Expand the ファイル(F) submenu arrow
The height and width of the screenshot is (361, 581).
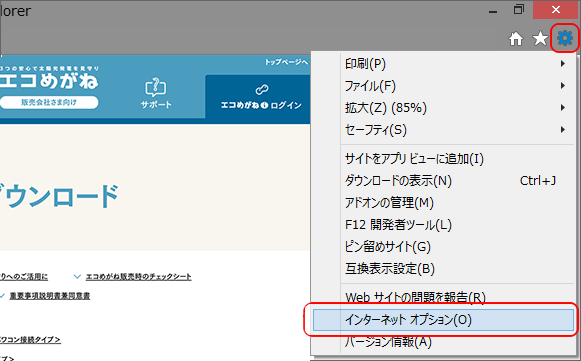coord(563,86)
